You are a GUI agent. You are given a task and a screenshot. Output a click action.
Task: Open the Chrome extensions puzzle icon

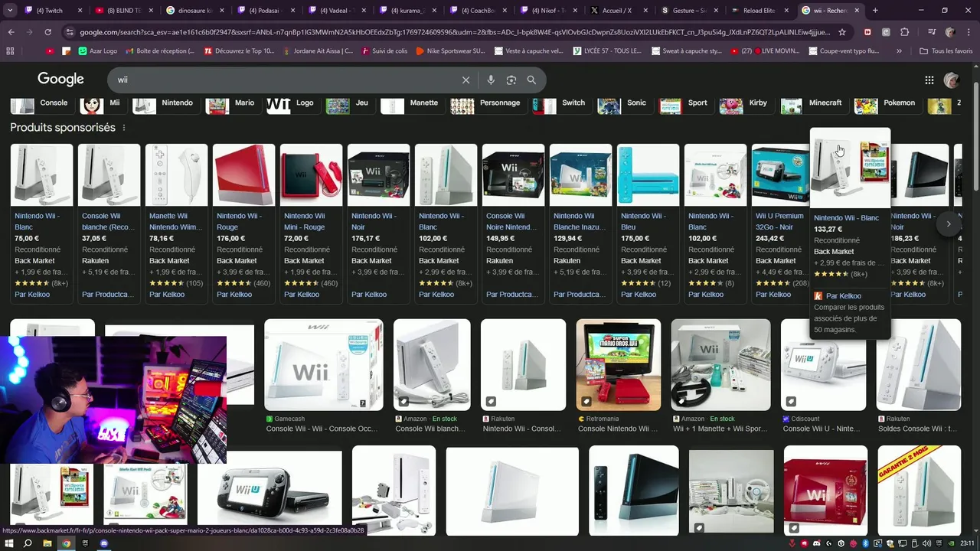904,32
